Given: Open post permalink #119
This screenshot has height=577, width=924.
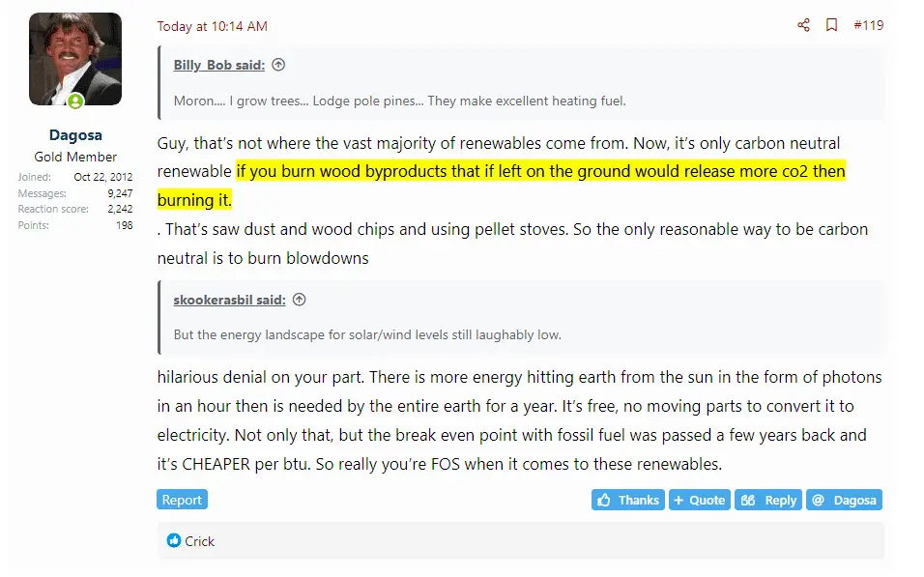Looking at the screenshot, I should (868, 25).
